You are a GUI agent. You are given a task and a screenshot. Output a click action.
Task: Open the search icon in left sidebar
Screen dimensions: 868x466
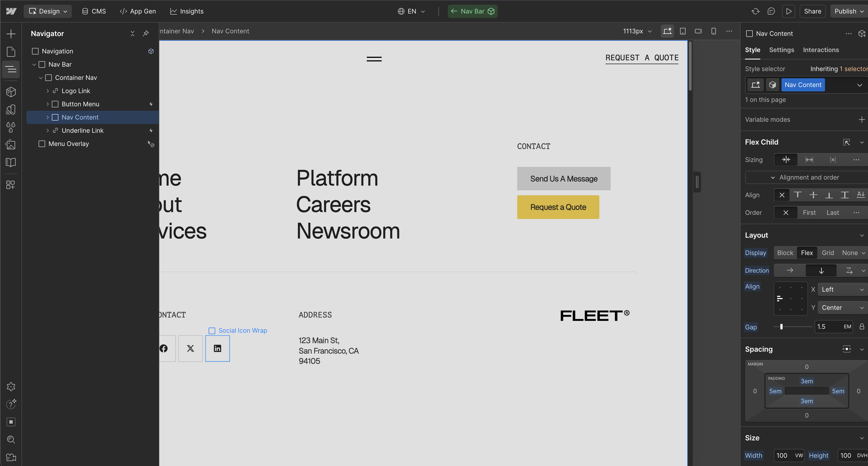tap(11, 439)
